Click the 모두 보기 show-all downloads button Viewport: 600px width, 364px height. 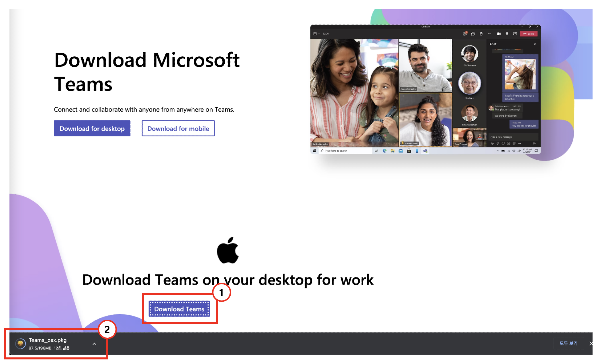click(x=568, y=343)
